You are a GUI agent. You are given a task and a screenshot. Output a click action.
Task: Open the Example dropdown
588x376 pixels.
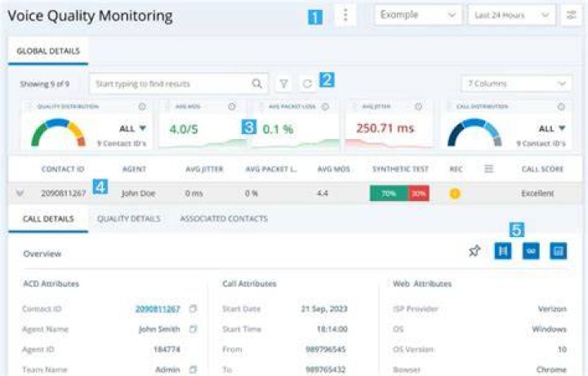418,15
